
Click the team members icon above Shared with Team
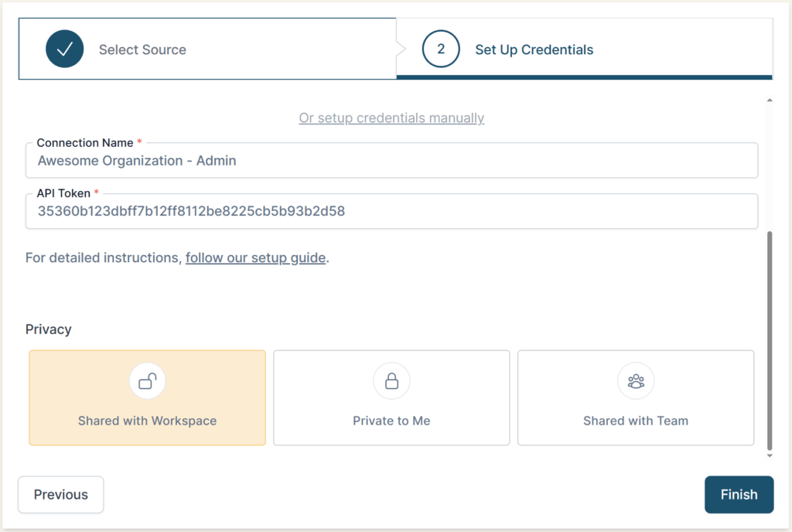(636, 380)
